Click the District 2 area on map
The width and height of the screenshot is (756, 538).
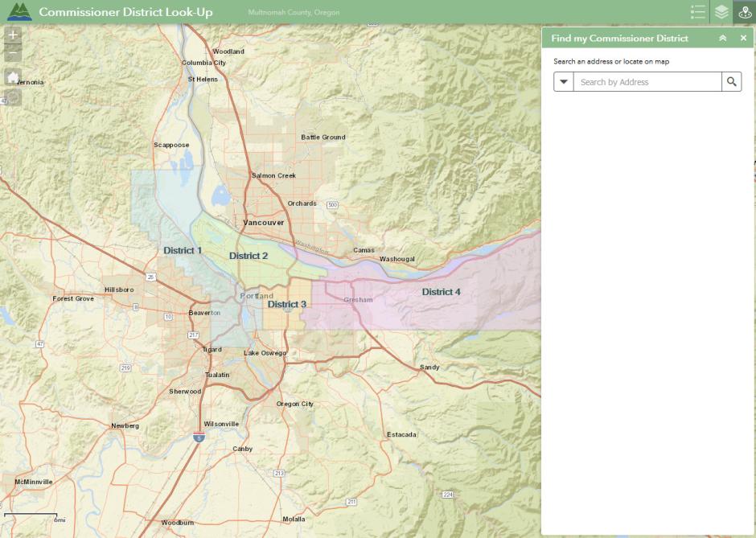[249, 256]
